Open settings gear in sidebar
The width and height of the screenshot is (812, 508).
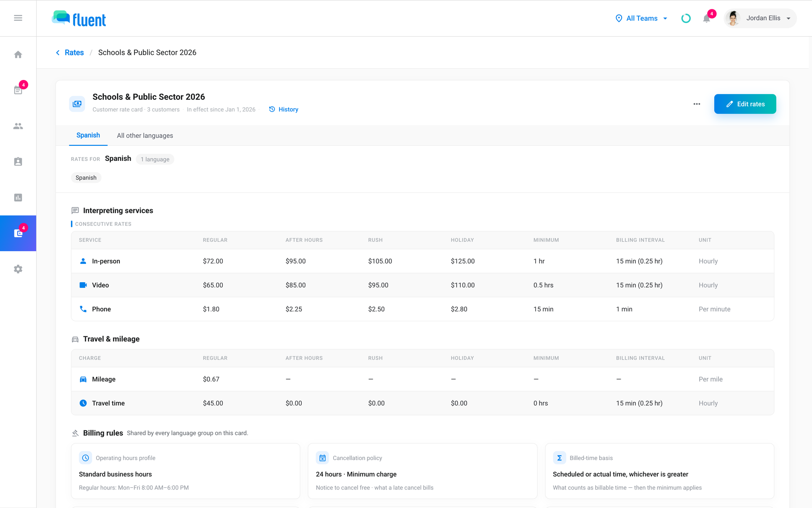point(18,269)
